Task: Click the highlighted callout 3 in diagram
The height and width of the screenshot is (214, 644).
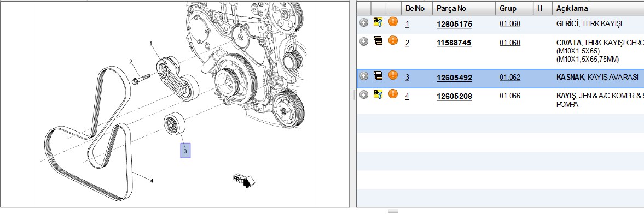Action: tap(185, 151)
